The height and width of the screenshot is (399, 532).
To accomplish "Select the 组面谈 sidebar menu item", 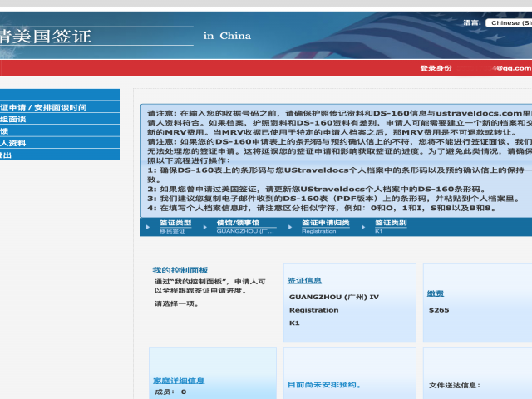I will (17, 119).
